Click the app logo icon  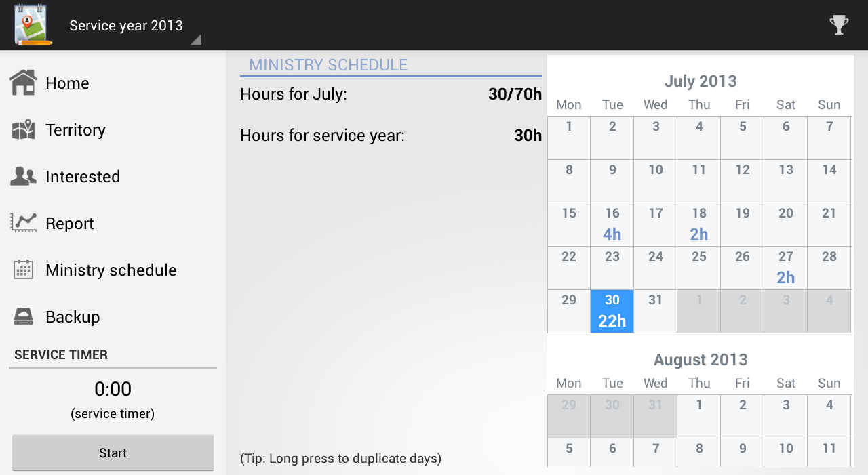coord(33,25)
